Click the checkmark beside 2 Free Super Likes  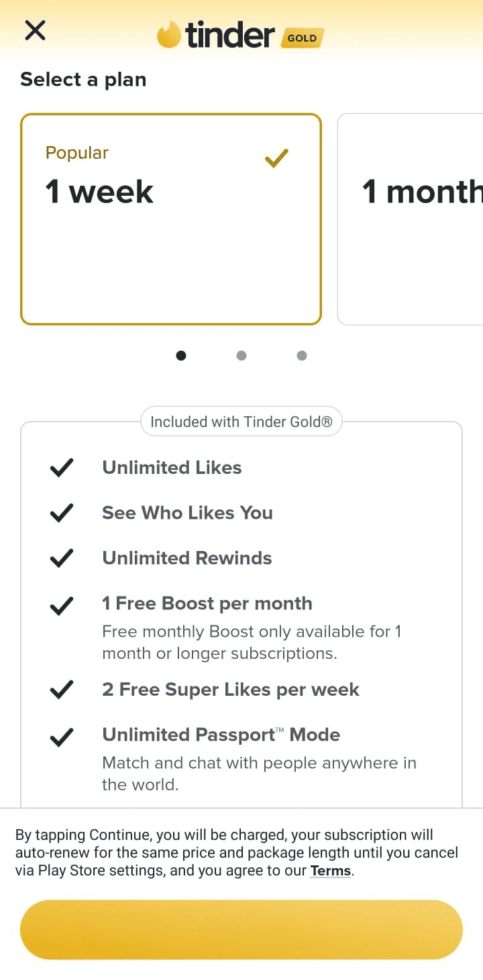pos(61,688)
